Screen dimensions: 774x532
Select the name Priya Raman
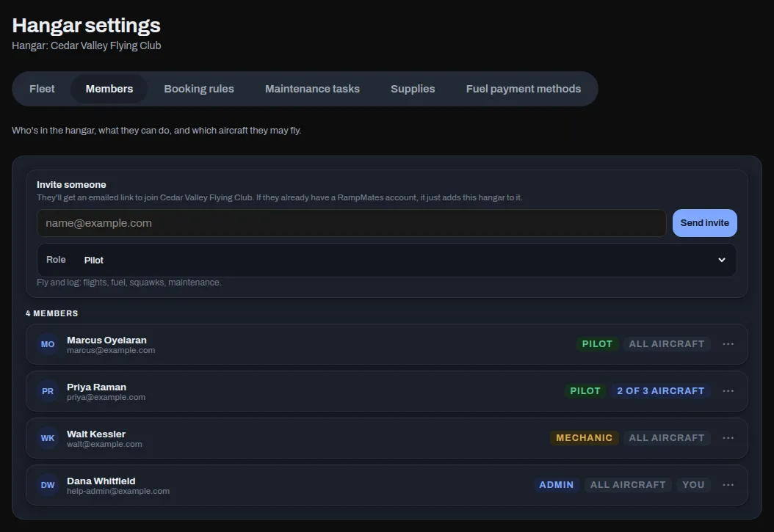pos(96,387)
